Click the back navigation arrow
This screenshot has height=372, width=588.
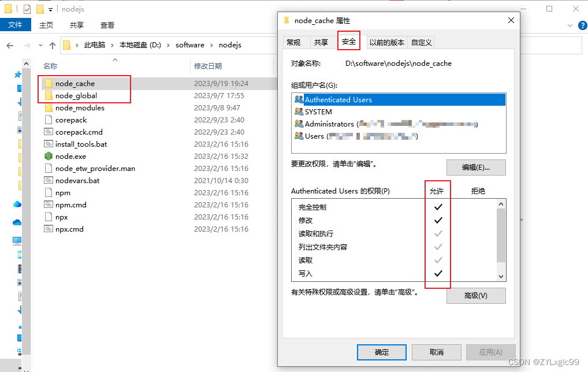click(x=10, y=46)
